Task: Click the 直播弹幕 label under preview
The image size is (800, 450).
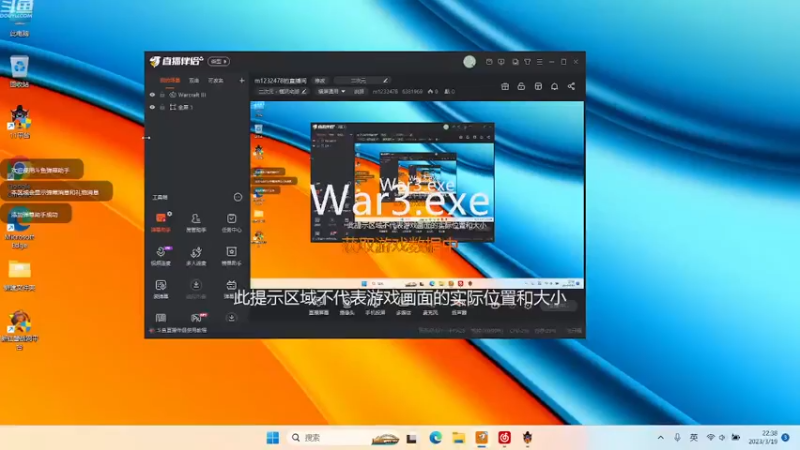Action: 319,312
